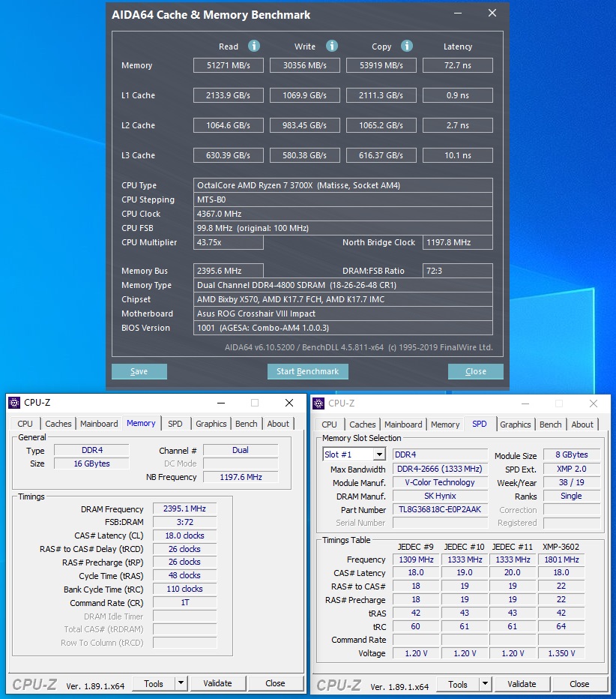Screen dimensions: 616x699
Task: Click the Memory Latency value 72.7 ns
Action: [x=457, y=65]
